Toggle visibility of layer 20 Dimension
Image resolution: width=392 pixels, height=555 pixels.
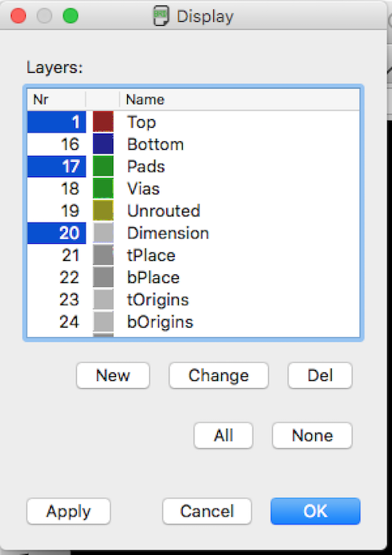[x=56, y=233]
